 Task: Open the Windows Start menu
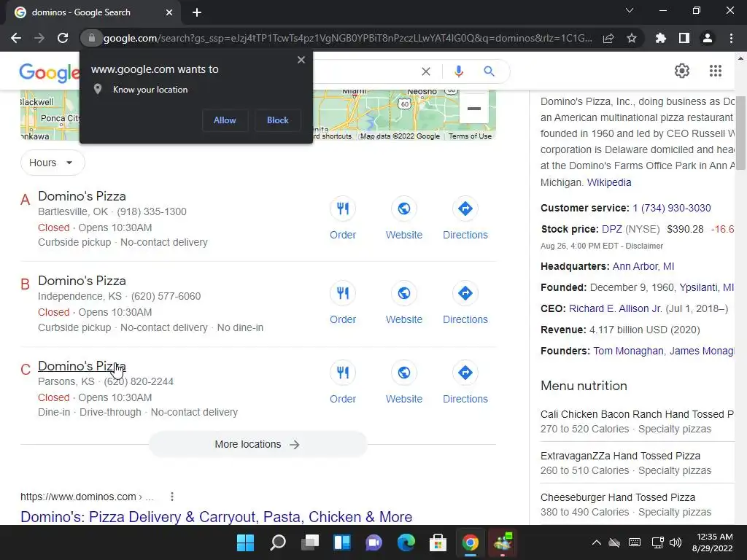(x=245, y=542)
